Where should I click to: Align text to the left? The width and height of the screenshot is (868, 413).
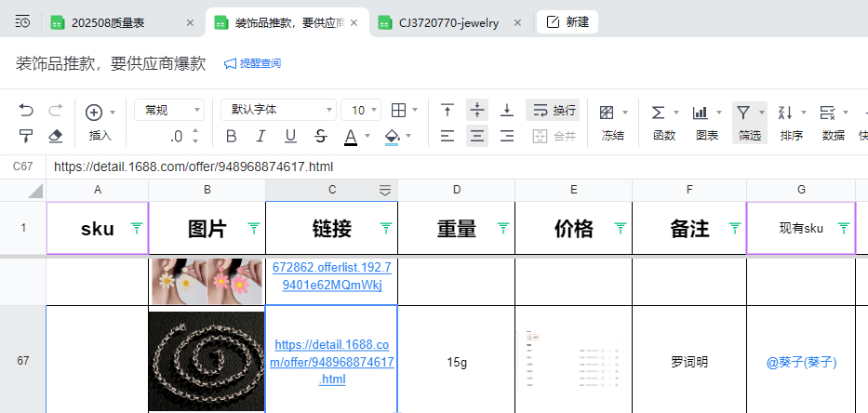coord(447,137)
